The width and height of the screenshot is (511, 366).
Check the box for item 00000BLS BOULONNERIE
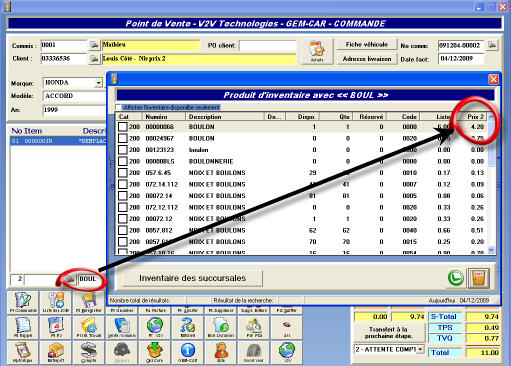tap(123, 161)
